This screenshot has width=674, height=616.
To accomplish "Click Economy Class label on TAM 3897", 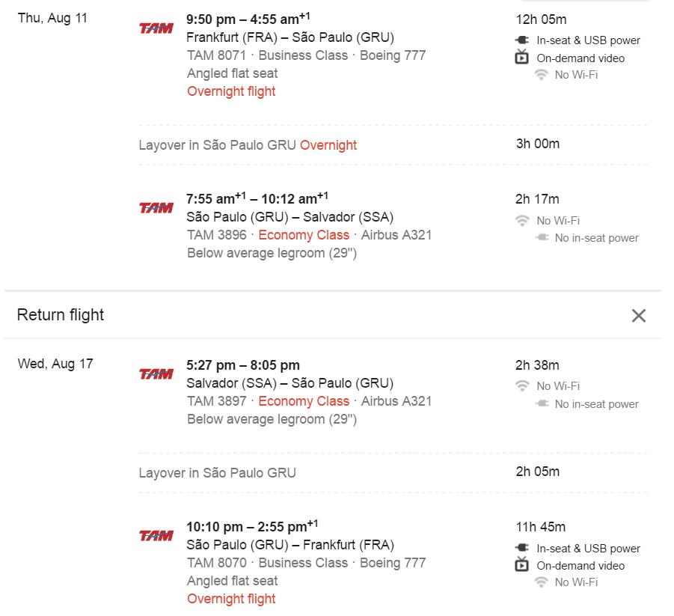I will tap(304, 401).
